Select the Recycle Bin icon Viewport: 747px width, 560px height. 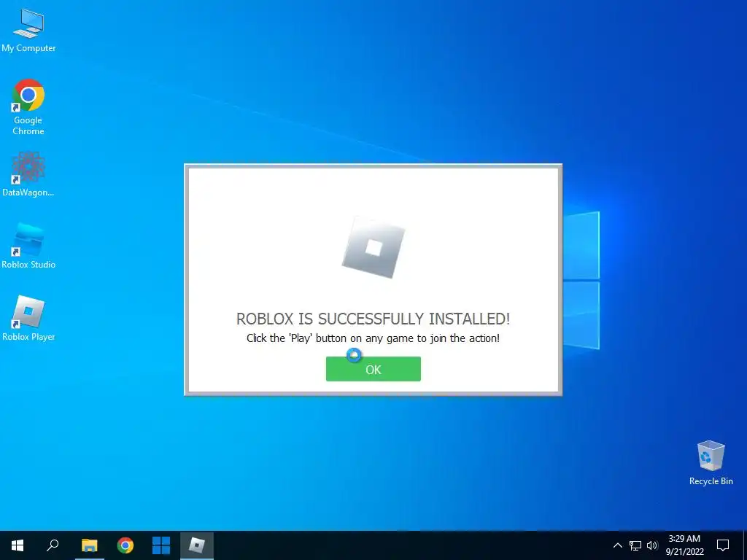pyautogui.click(x=711, y=463)
